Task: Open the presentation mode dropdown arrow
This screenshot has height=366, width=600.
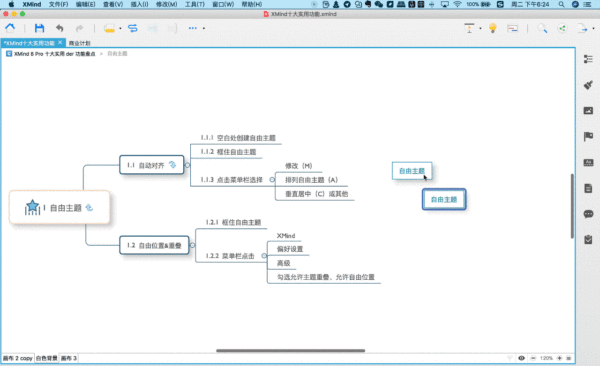Action: (480, 28)
